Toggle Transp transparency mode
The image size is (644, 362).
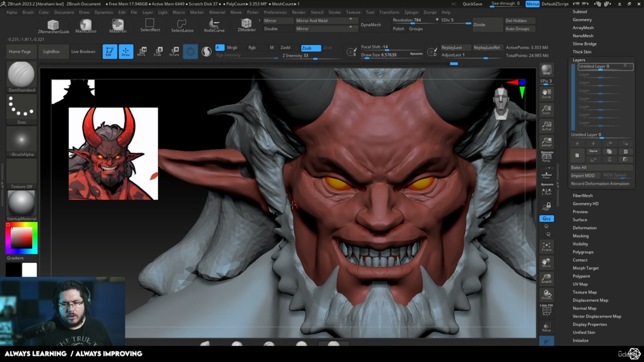(x=546, y=326)
